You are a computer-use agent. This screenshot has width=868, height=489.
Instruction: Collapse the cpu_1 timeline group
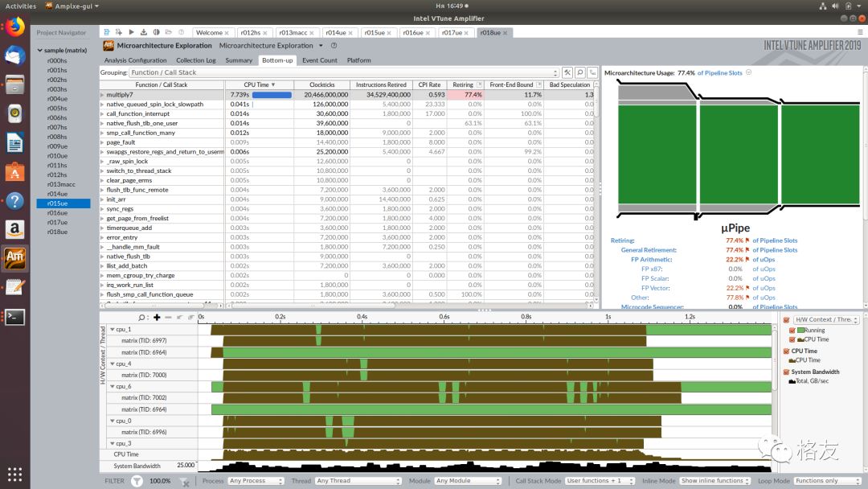(112, 329)
